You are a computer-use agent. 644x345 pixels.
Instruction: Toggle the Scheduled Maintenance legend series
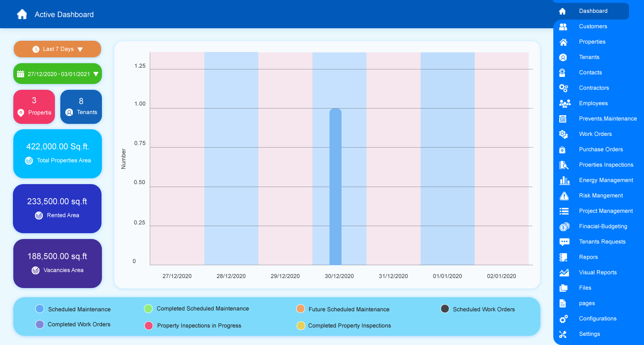[40, 309]
